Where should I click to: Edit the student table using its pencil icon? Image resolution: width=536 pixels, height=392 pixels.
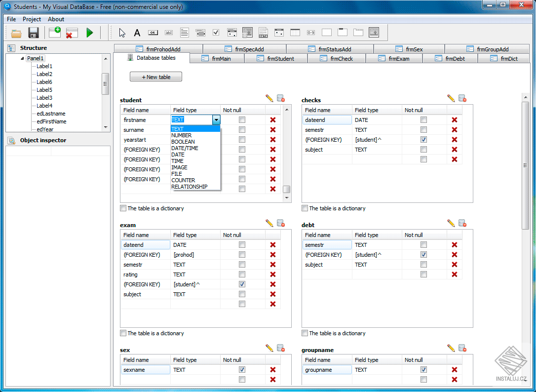[x=269, y=98]
